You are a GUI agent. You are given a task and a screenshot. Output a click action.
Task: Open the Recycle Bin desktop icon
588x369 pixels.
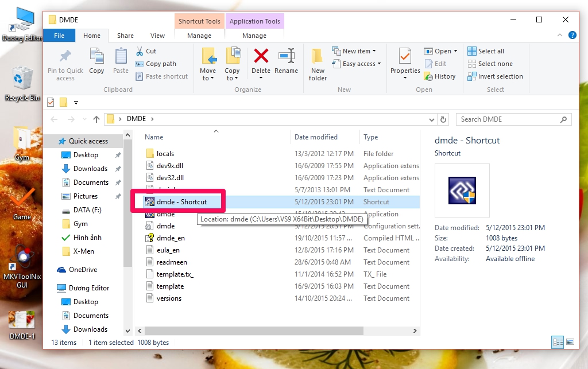[x=22, y=84]
